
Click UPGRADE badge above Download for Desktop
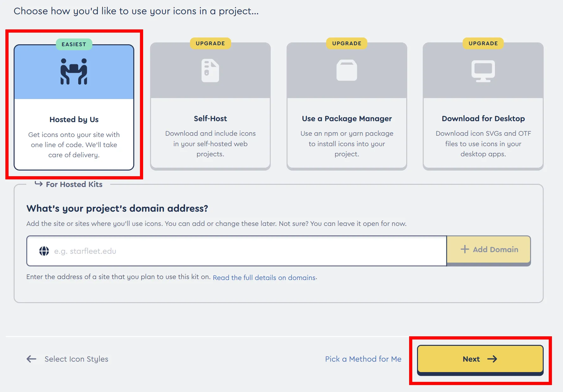(x=483, y=43)
